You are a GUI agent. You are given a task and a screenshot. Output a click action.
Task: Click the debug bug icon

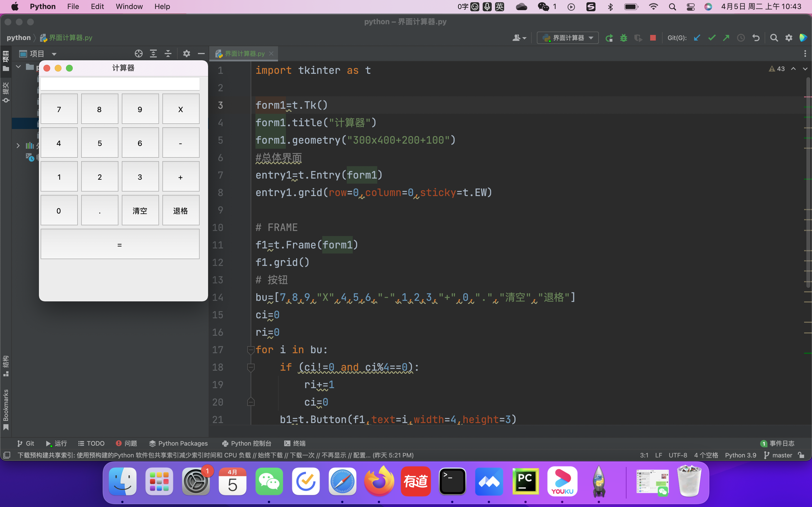click(x=623, y=38)
